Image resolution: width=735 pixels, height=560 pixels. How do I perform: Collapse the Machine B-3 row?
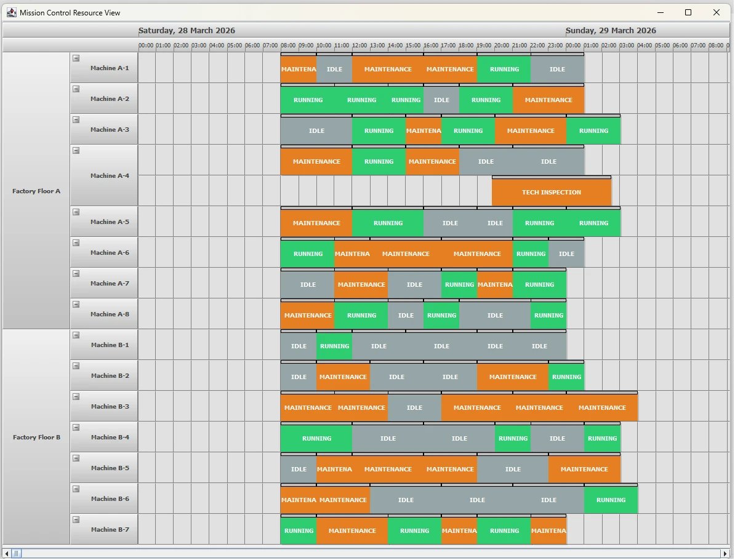tap(76, 396)
